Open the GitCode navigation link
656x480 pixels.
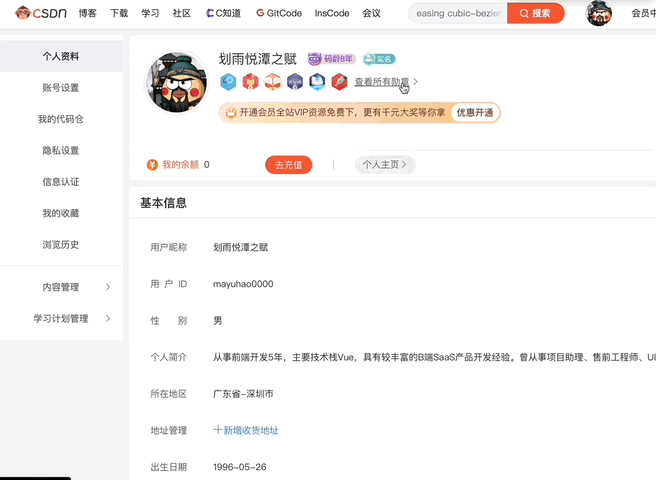(279, 13)
